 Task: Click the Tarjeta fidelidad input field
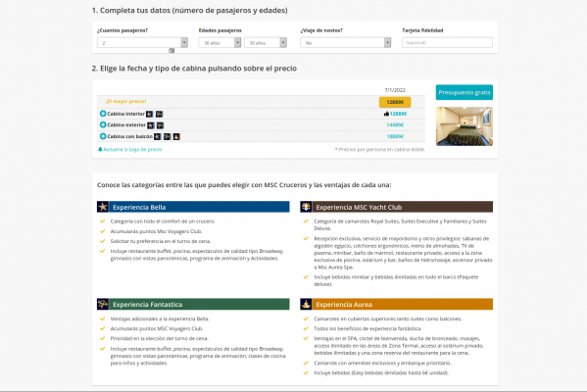click(x=448, y=43)
